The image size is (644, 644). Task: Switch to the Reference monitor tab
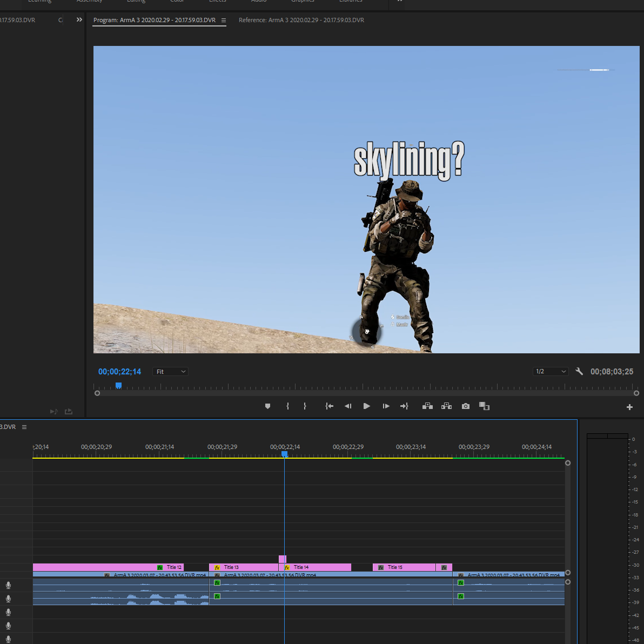(x=301, y=20)
